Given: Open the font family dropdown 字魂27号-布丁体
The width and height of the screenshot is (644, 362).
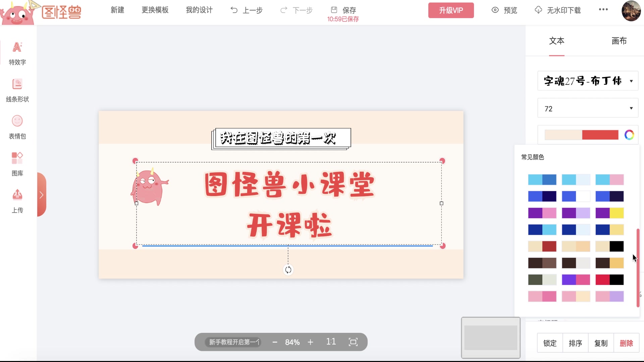Looking at the screenshot, I should pos(588,81).
